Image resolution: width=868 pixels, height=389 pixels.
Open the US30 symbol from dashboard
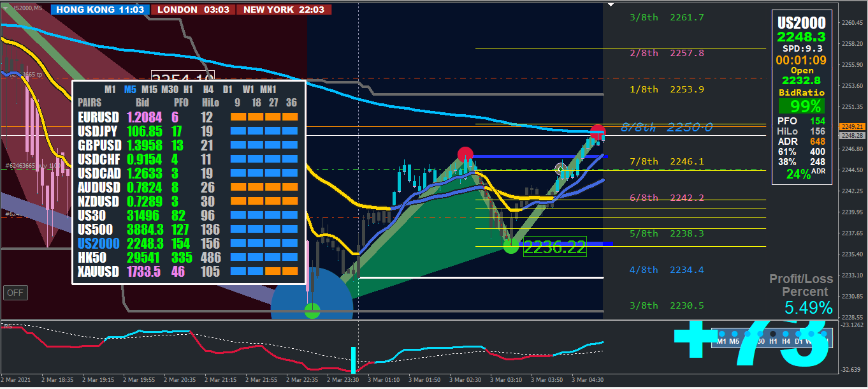pyautogui.click(x=92, y=216)
